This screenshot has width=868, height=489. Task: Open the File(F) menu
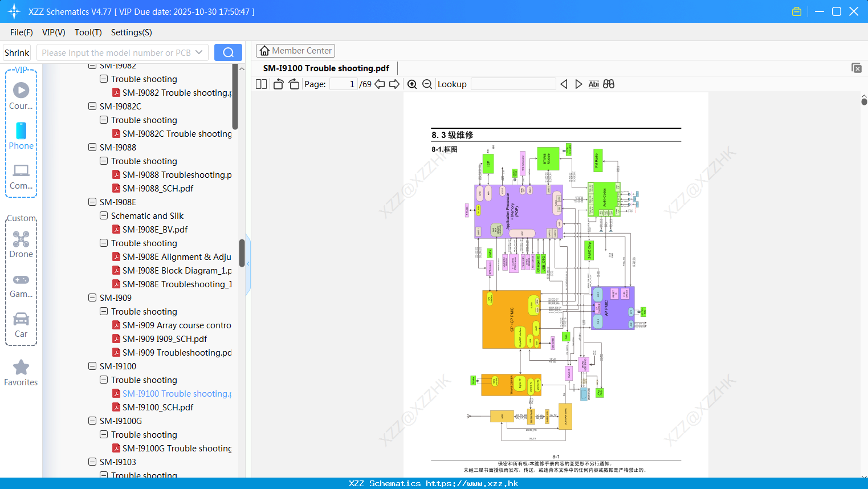22,32
